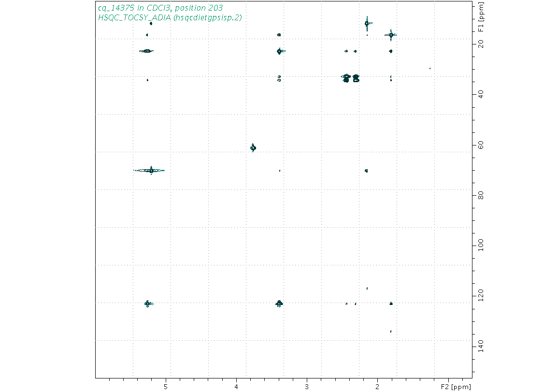
Task: Click the F2 axis tick label '2'
Action: point(377,387)
